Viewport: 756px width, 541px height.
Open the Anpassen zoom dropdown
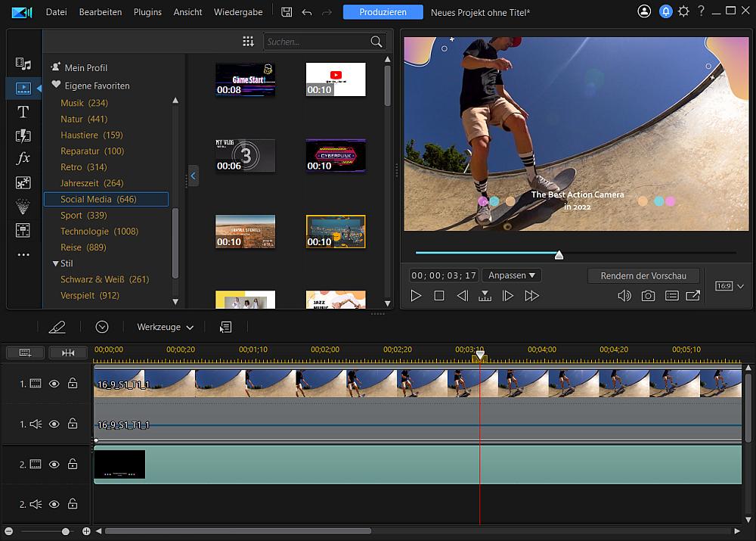pyautogui.click(x=512, y=275)
